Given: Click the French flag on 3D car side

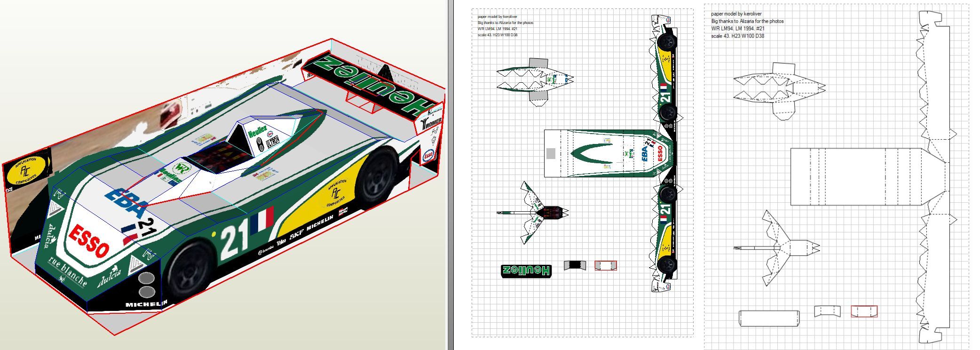Looking at the screenshot, I should coord(262,221).
